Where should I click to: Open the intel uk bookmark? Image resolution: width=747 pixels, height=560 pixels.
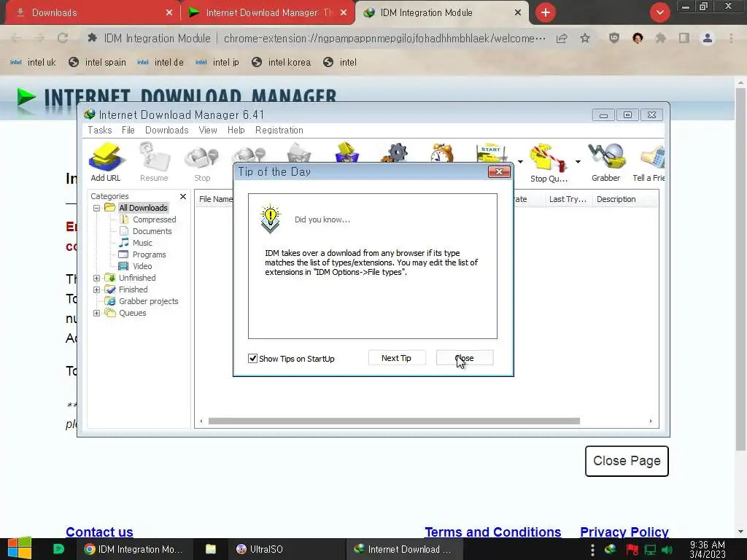pyautogui.click(x=33, y=62)
